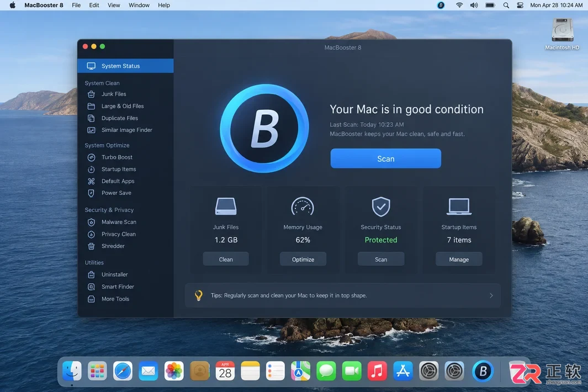Open Privacy Clean in sidebar
Screen dimensions: 588x392
tap(119, 234)
